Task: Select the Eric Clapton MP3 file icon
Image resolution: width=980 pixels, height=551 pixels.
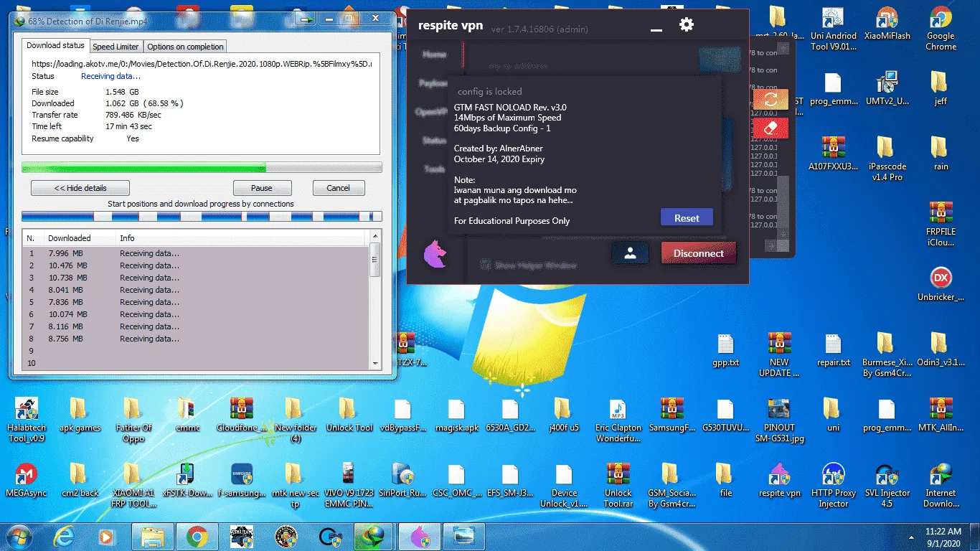Action: [618, 420]
